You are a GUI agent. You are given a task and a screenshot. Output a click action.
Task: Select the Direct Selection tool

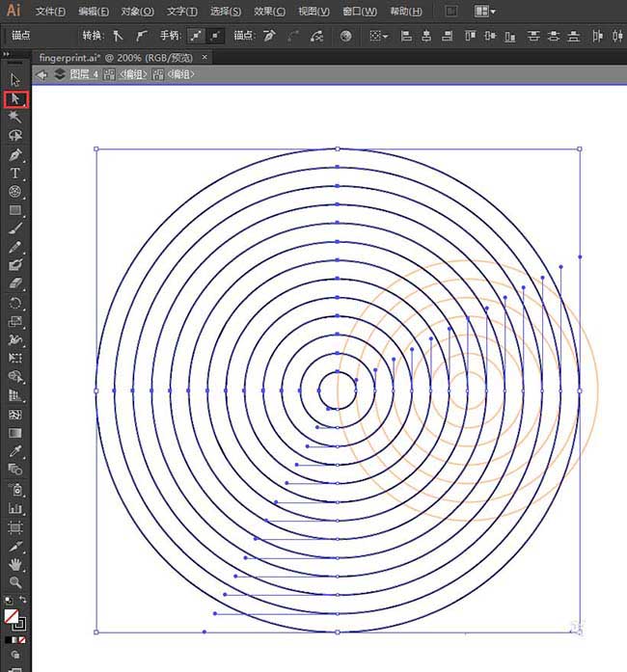click(x=15, y=98)
